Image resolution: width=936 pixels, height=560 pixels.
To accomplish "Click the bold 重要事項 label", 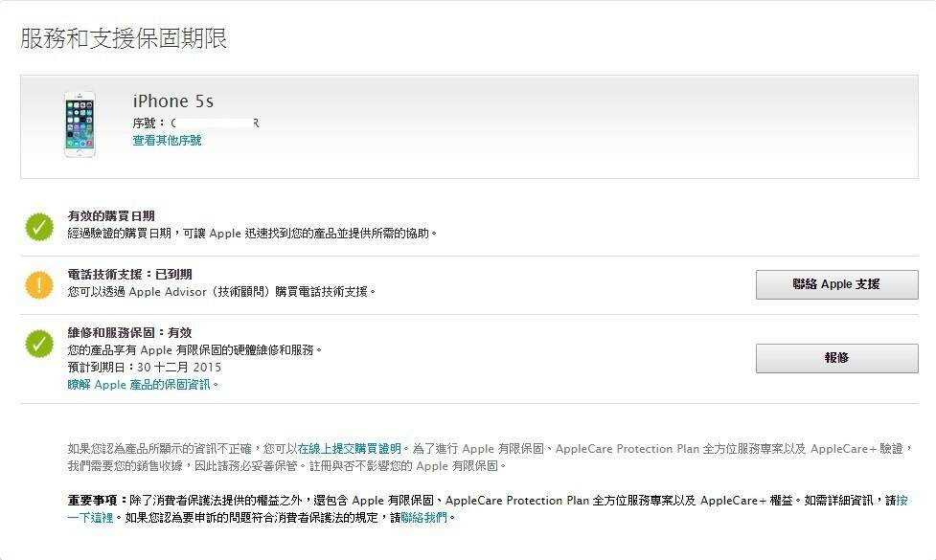I will click(96, 501).
